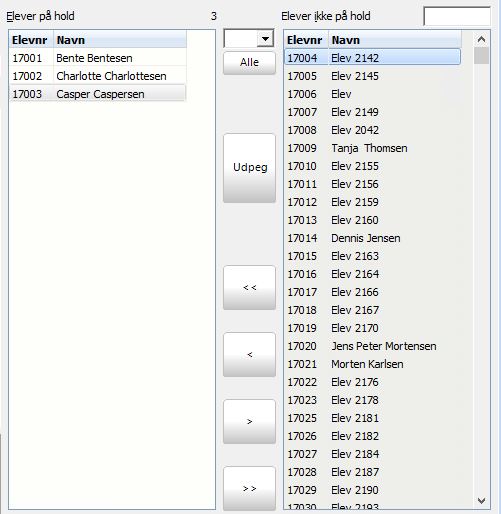Screen dimensions: 501x514
Task: Sort left list by Navn column header
Action: tap(120, 40)
